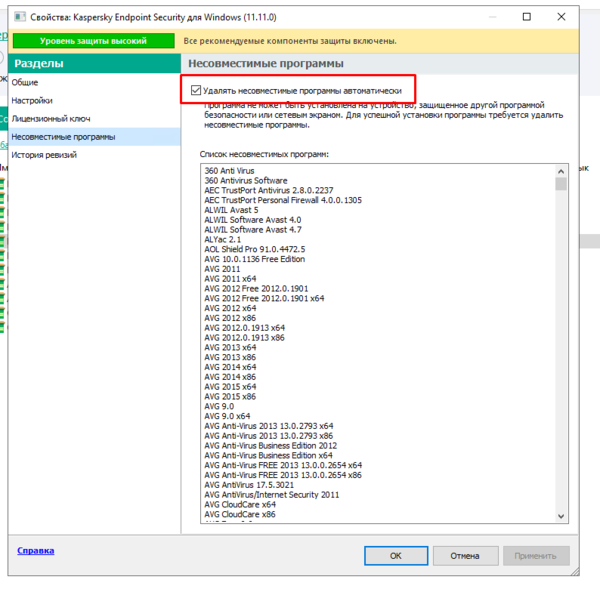Open the Настройки section

click(94, 101)
